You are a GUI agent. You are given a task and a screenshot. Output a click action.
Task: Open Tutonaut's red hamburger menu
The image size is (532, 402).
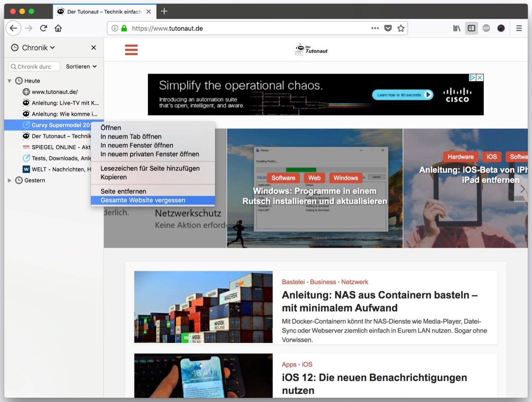(x=131, y=49)
